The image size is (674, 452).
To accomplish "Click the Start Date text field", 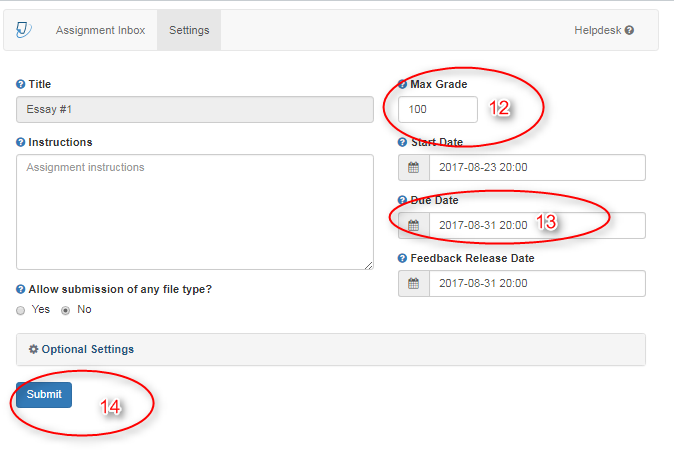I will tap(536, 168).
